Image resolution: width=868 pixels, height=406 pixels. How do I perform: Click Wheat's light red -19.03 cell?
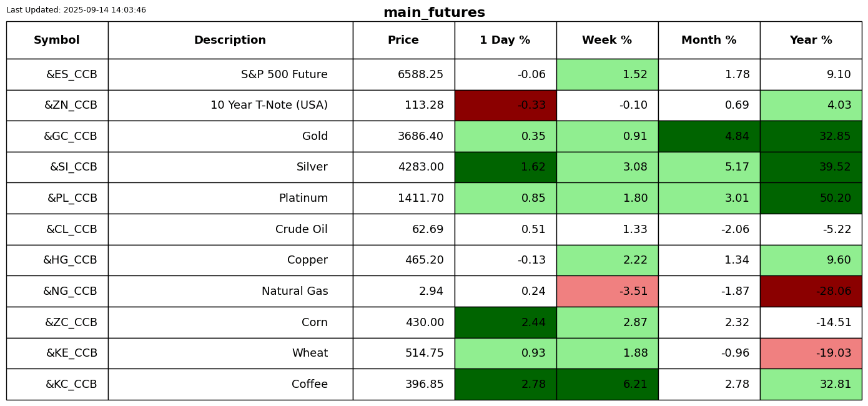coord(811,353)
